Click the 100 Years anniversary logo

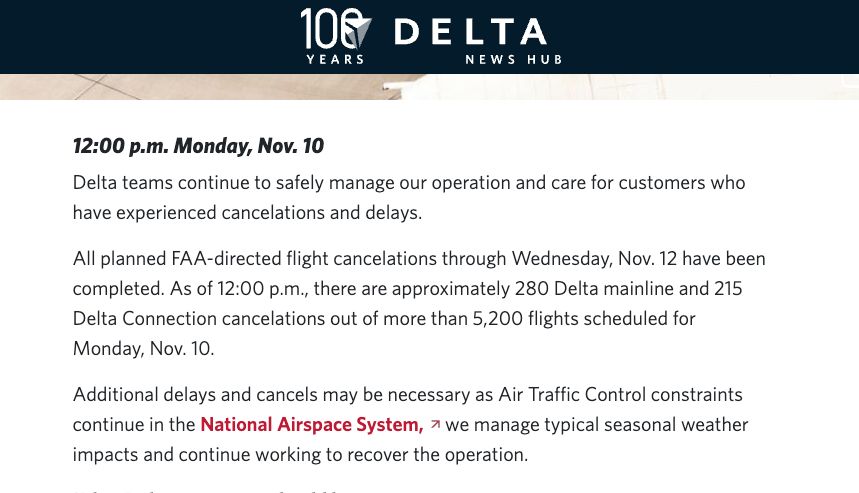tap(335, 31)
